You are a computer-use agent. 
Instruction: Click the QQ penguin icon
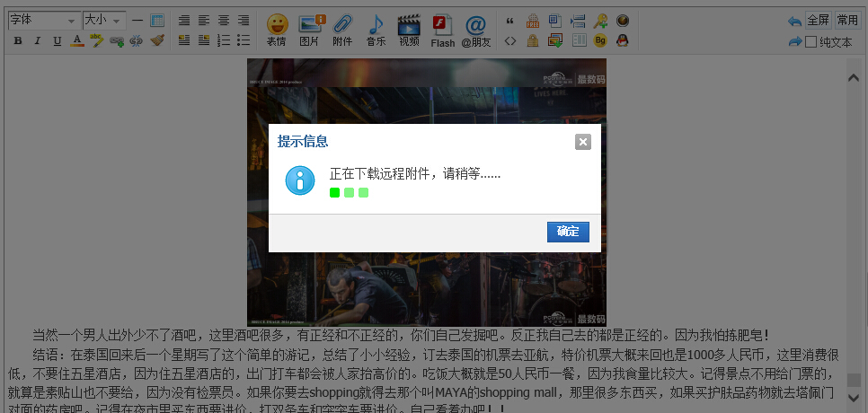622,40
